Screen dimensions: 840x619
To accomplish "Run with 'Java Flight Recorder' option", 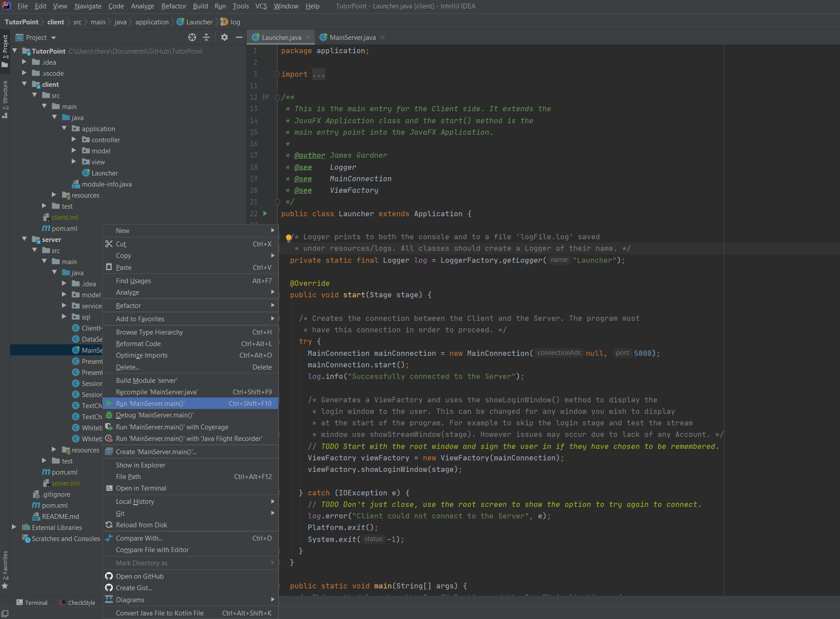I will point(190,438).
